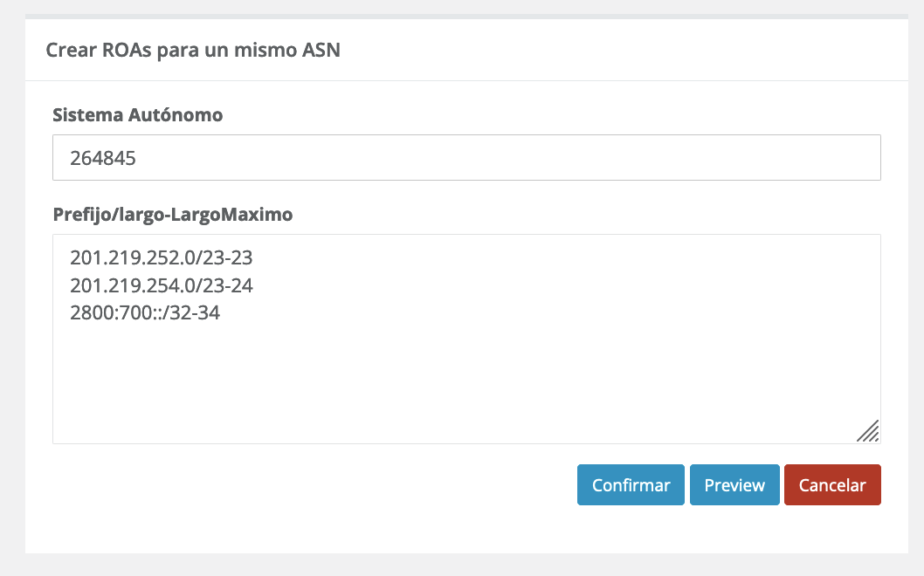Click the word ASN in dialog title
Screen dimensions: 924x576
coord(321,50)
